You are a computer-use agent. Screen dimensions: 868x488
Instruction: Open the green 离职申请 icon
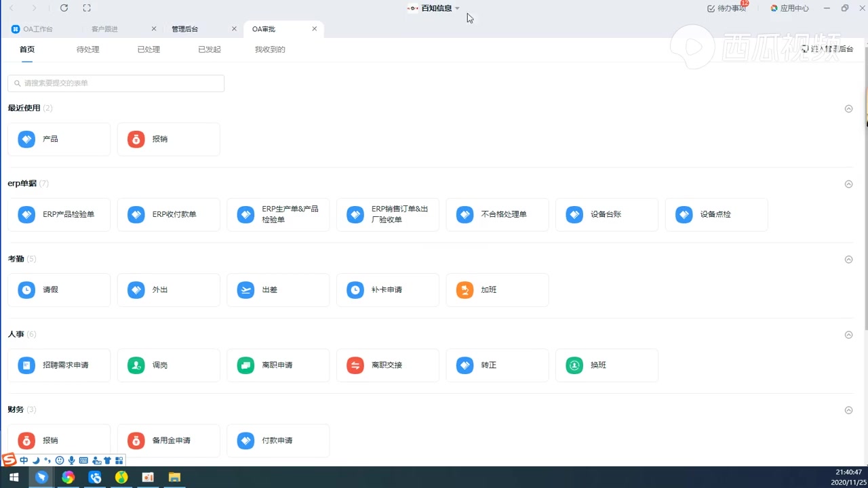click(245, 365)
